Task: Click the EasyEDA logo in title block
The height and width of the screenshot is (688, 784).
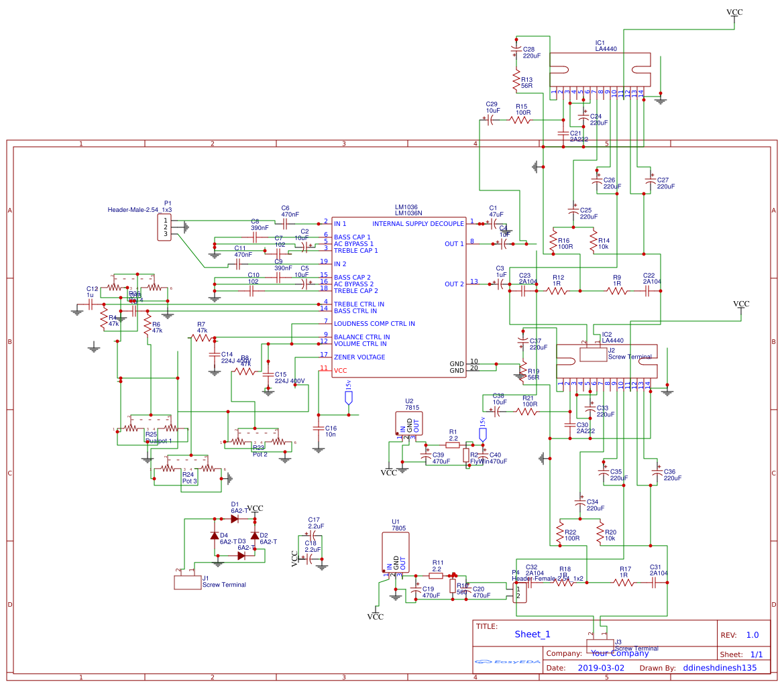Action: coord(508,661)
